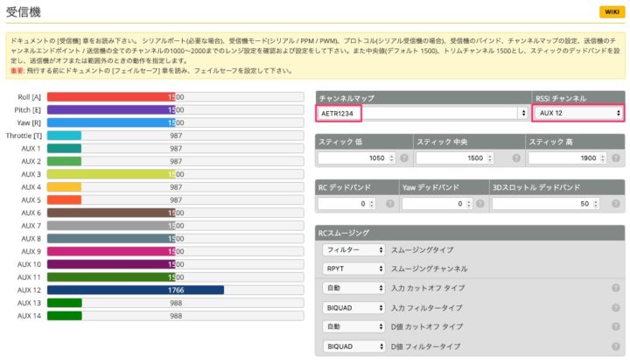
Task: Click the help icon beside スティック 低
Action: coord(404,158)
